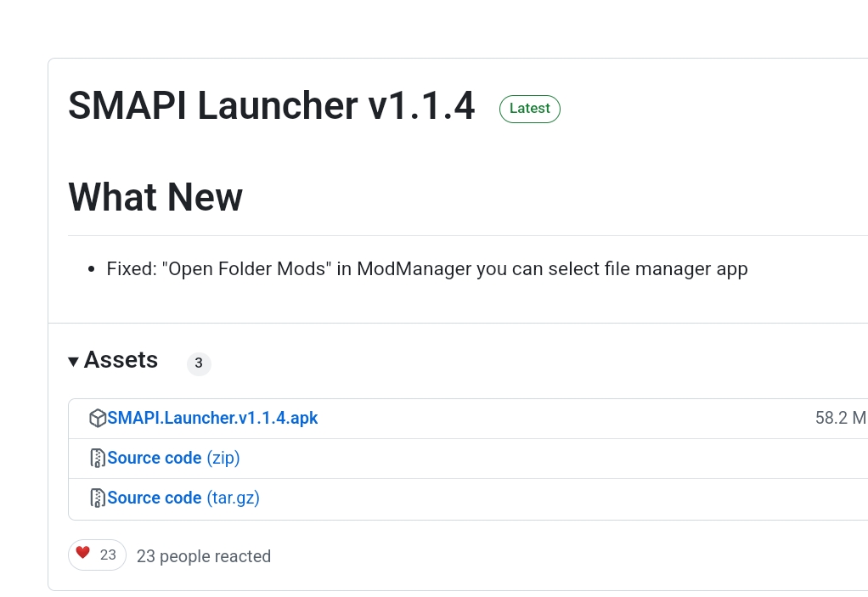868x597 pixels.
Task: Click the Assets heading label
Action: click(121, 360)
